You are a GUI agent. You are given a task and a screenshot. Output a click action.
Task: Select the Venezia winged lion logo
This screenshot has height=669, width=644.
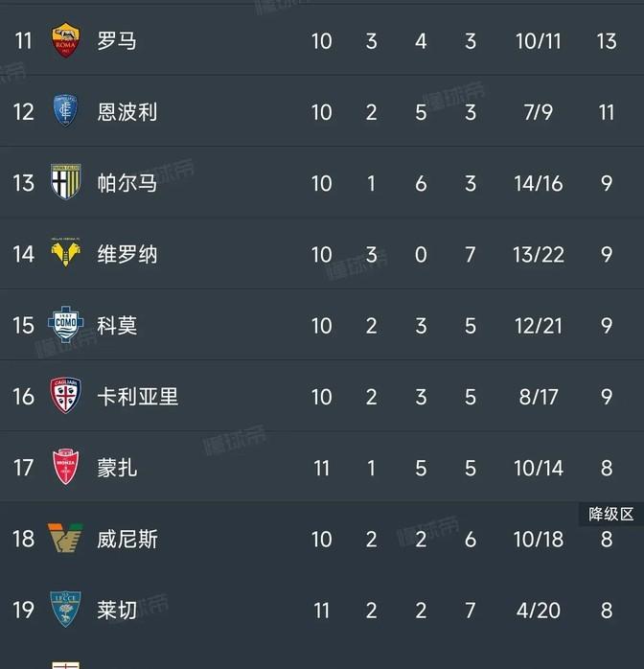point(65,538)
